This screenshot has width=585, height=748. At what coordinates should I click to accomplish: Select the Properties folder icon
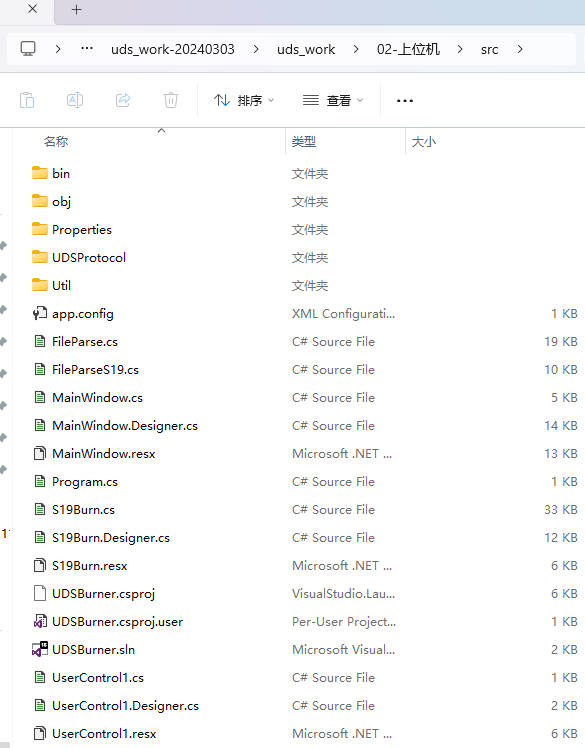pos(40,229)
